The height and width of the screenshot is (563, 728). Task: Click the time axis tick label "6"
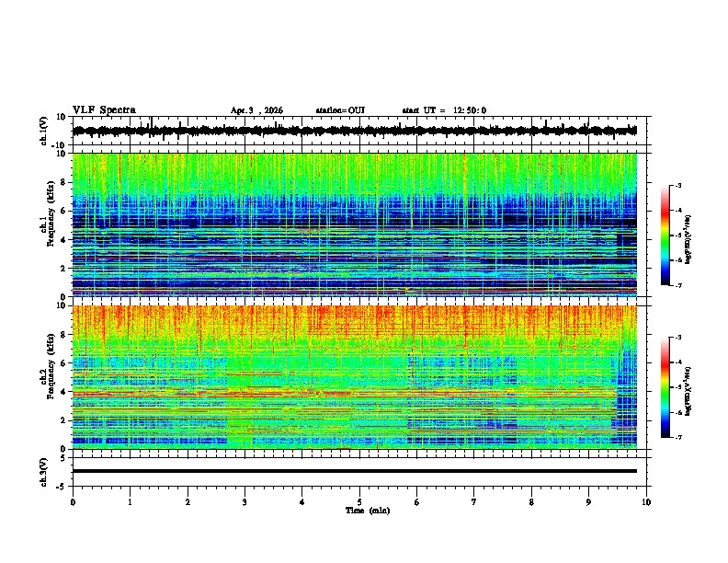[x=417, y=502]
